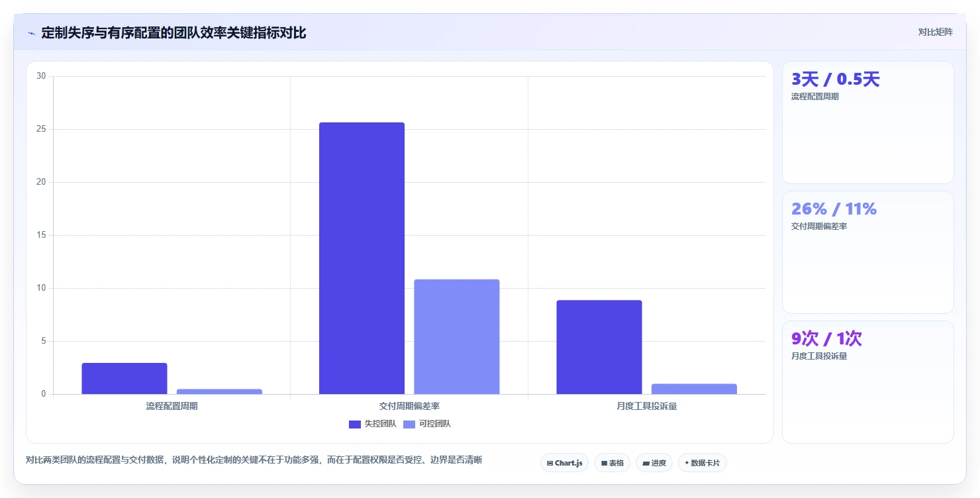Click the 对比矩阵 label in the header
This screenshot has height=498, width=980.
[935, 32]
